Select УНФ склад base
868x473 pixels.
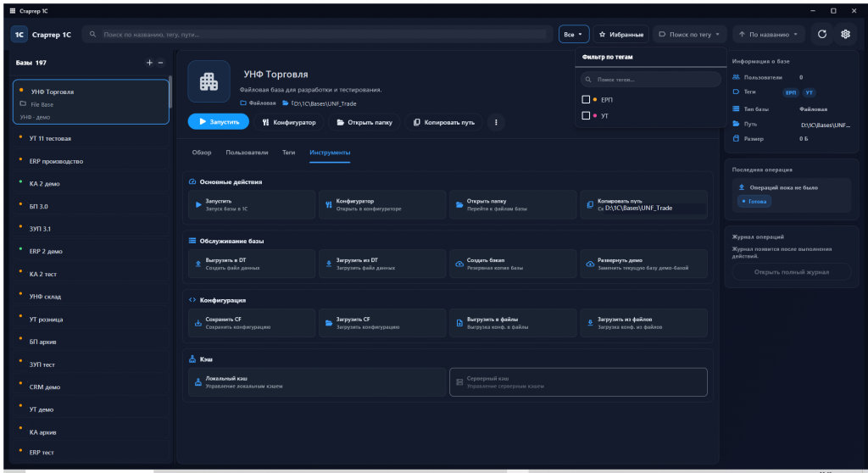pos(92,297)
